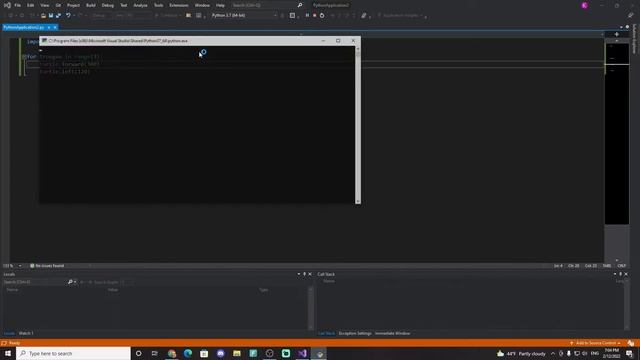Toggle the Call Stack panel auto-hide pin
Screen dimensions: 640x360
point(620,274)
